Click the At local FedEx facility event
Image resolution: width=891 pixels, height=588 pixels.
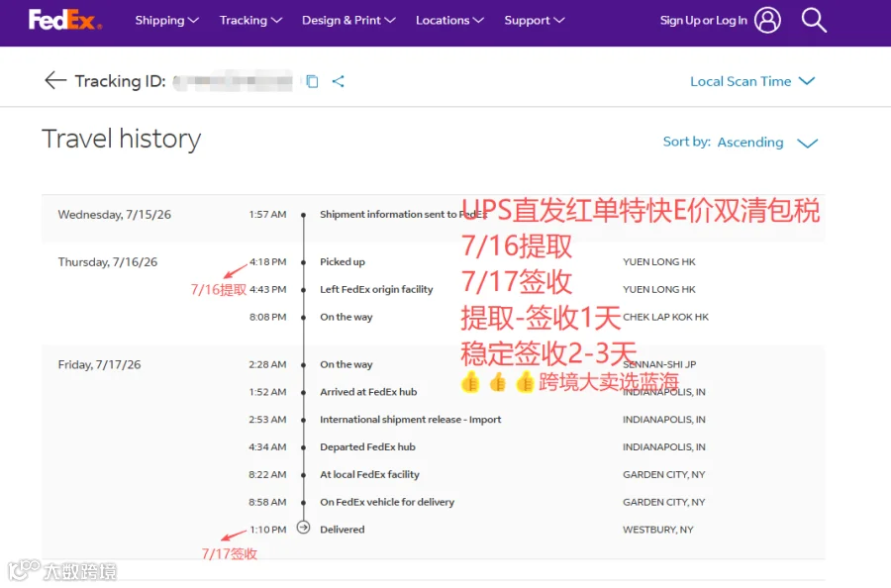369,474
